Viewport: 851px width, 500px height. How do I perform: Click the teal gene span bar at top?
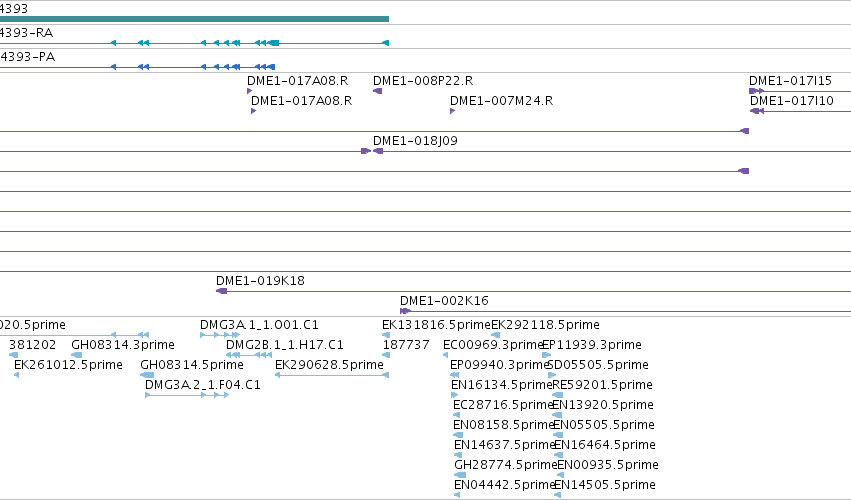(x=194, y=19)
